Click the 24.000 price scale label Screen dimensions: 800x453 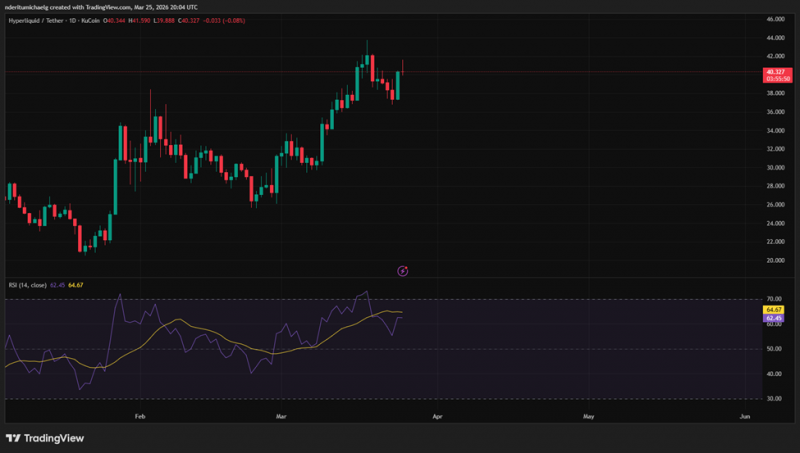(776, 223)
